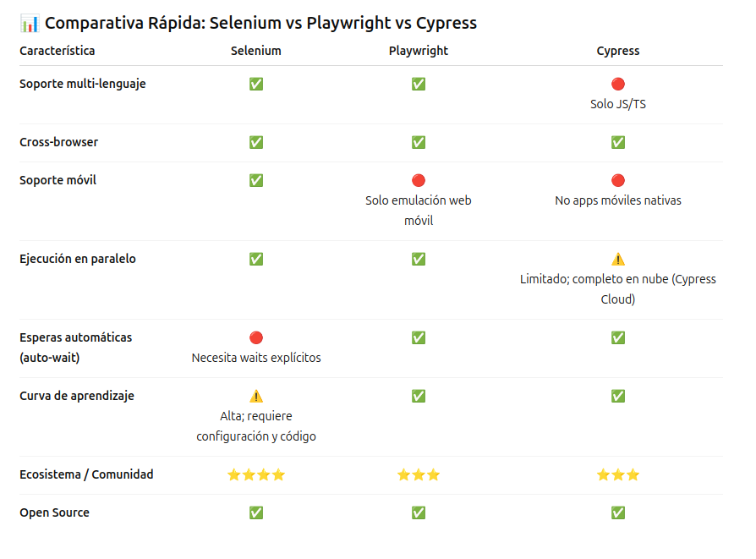This screenshot has height=559, width=756.
Task: Click Selenium's green check for Soporte multi-lenguaje
Action: click(256, 84)
